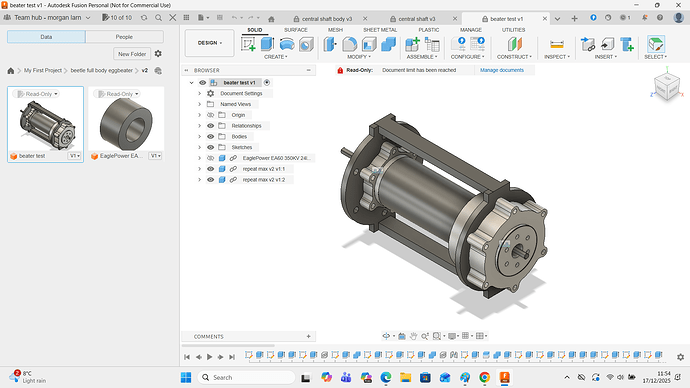Open the MODIFY dropdown menu

tap(359, 57)
